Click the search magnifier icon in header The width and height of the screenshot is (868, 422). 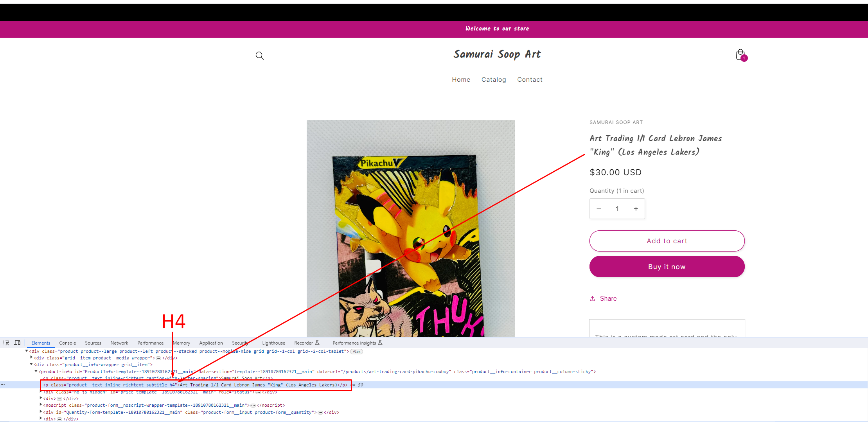point(260,56)
